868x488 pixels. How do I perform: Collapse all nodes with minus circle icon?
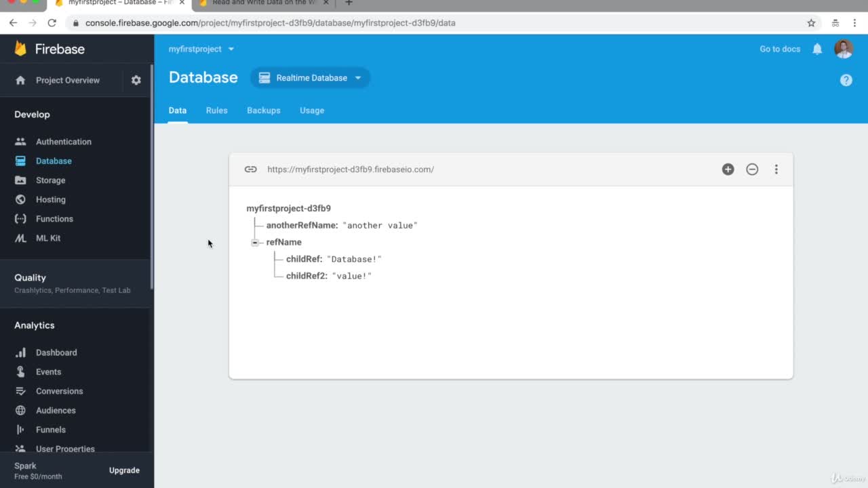[752, 169]
